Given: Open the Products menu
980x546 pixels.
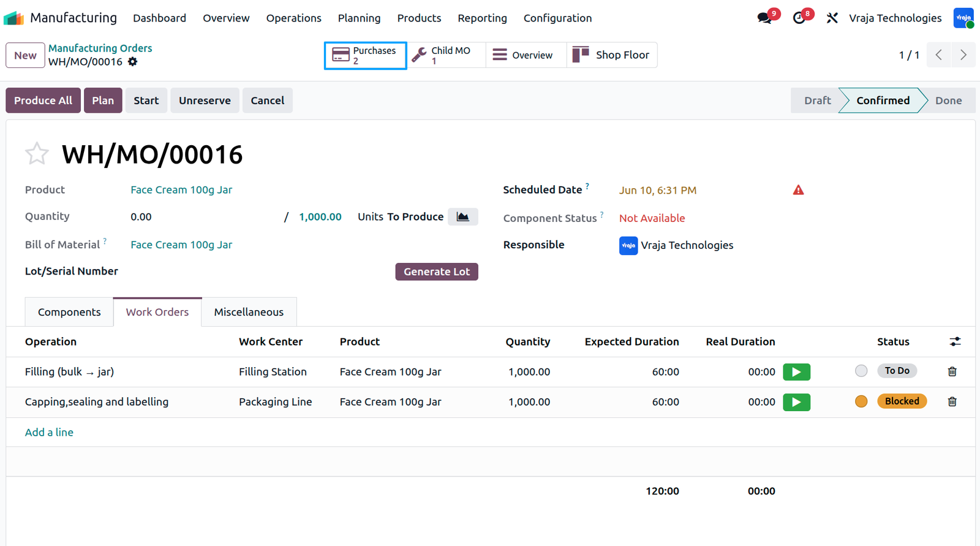Looking at the screenshot, I should point(419,18).
